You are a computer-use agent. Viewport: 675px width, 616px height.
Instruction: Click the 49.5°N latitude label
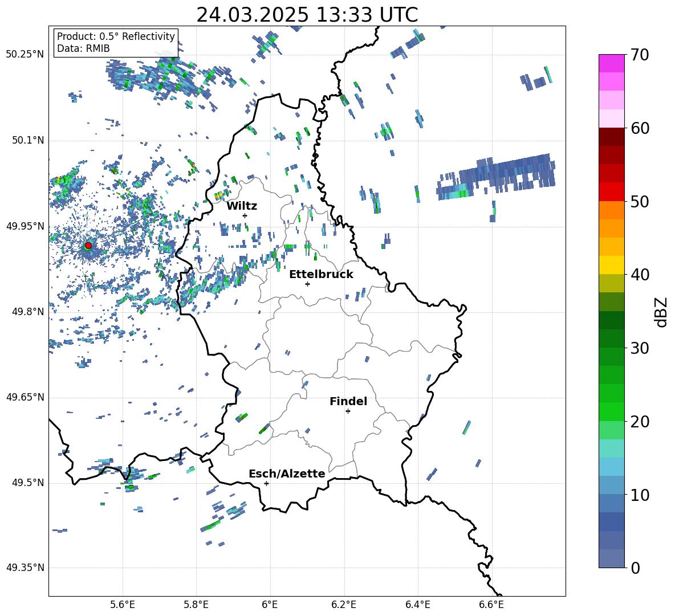(28, 483)
